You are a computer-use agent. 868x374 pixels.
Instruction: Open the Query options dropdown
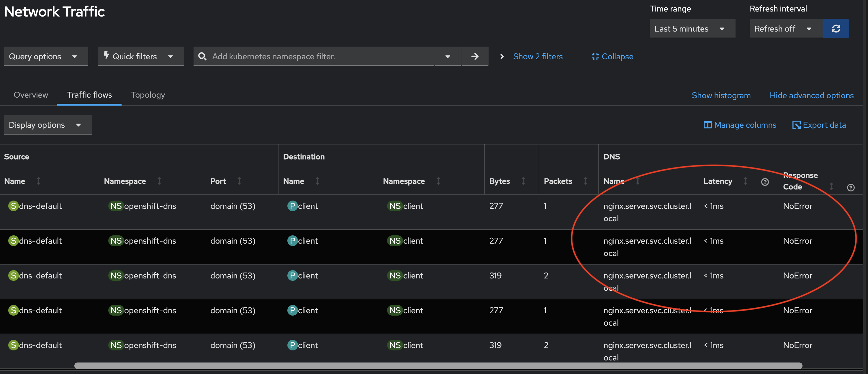(x=46, y=56)
